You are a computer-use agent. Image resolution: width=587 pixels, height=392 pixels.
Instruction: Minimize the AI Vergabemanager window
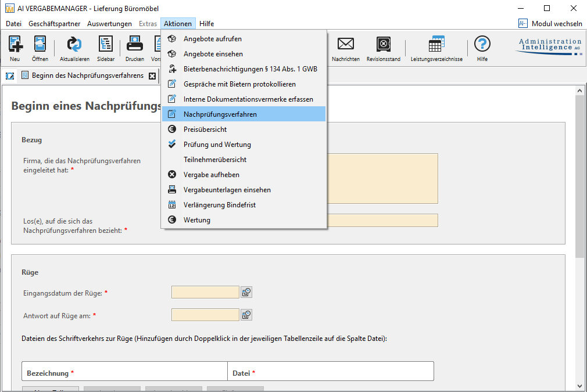[x=521, y=8]
